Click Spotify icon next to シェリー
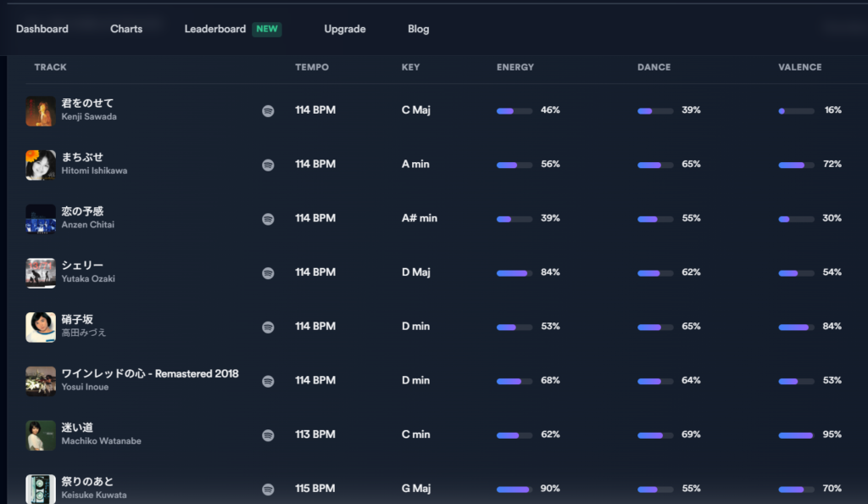This screenshot has height=504, width=868. 268,273
